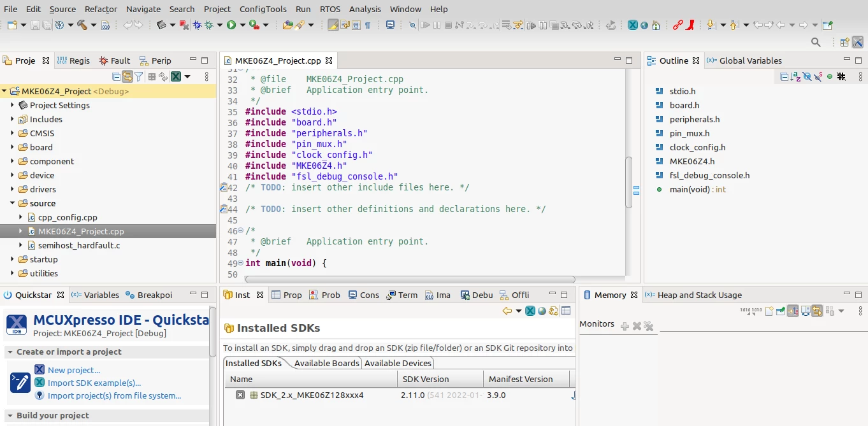Toggle Outline hide fields icon
The image size is (868, 426).
click(807, 76)
